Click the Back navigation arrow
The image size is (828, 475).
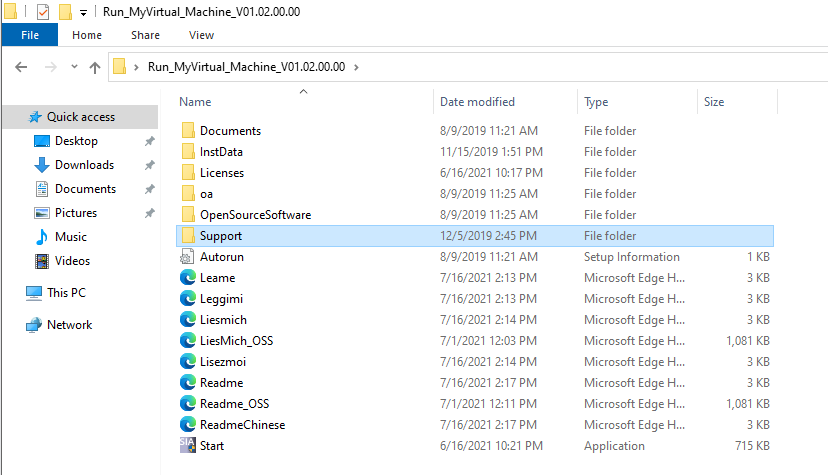pos(21,67)
